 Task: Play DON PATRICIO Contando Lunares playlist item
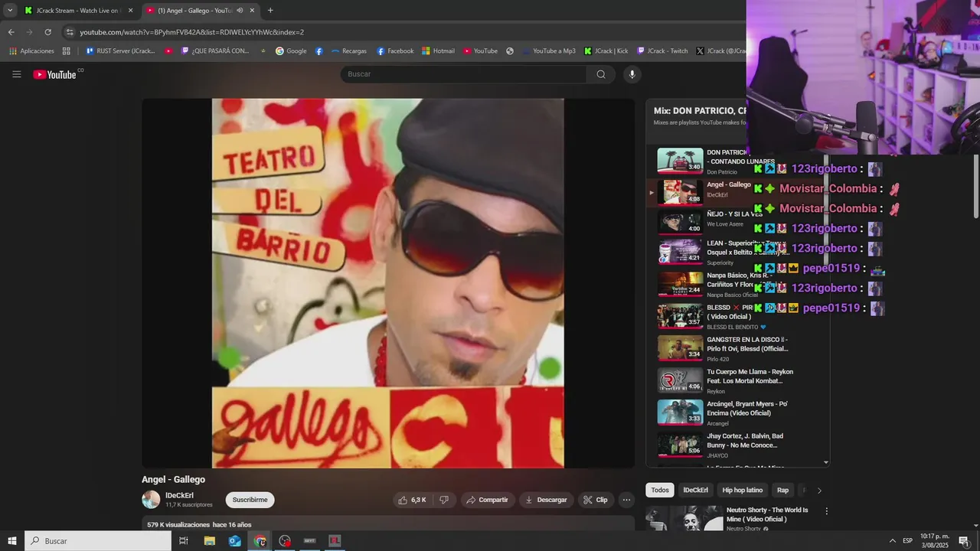click(738, 161)
